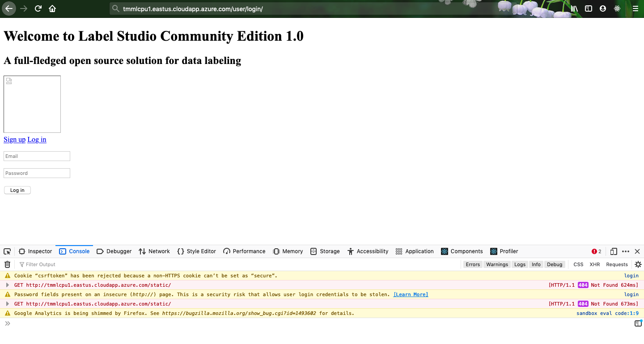Open the Application tab

(415, 251)
